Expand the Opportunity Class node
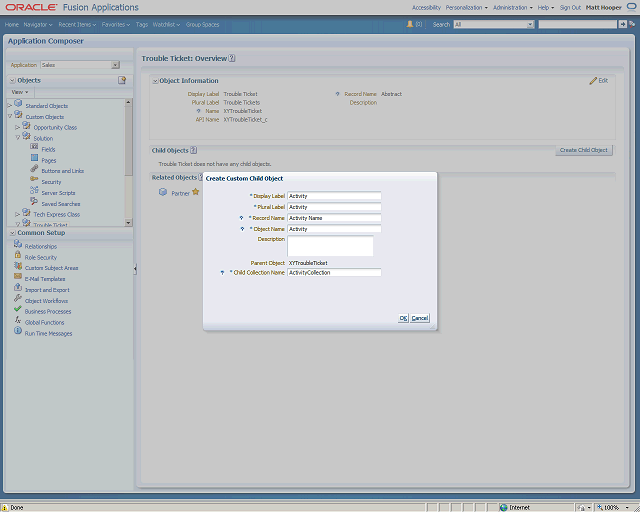Image resolution: width=640 pixels, height=512 pixels. (18, 127)
